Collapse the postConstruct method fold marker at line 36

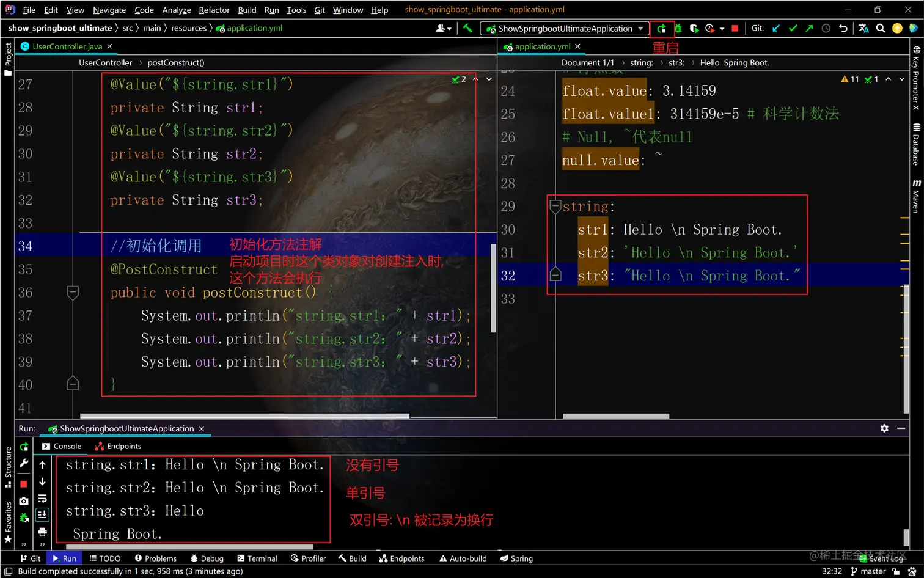point(73,292)
